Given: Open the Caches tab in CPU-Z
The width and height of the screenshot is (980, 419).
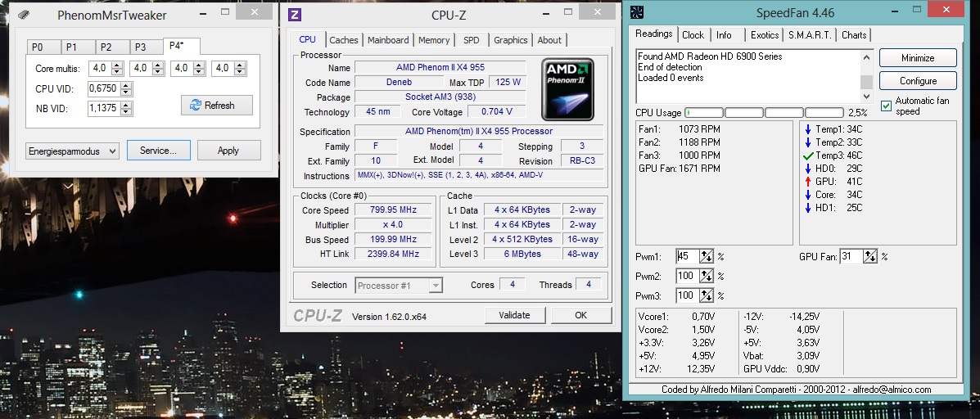Looking at the screenshot, I should point(344,40).
